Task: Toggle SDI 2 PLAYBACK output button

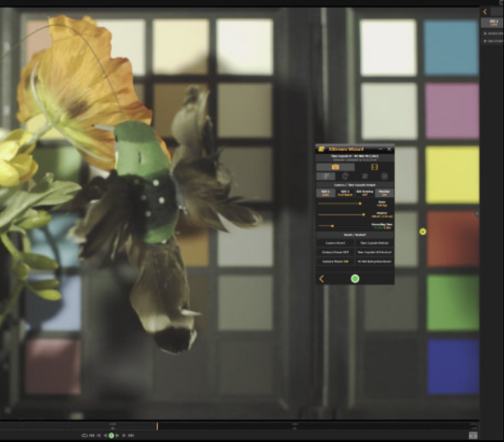Action: pos(345,193)
